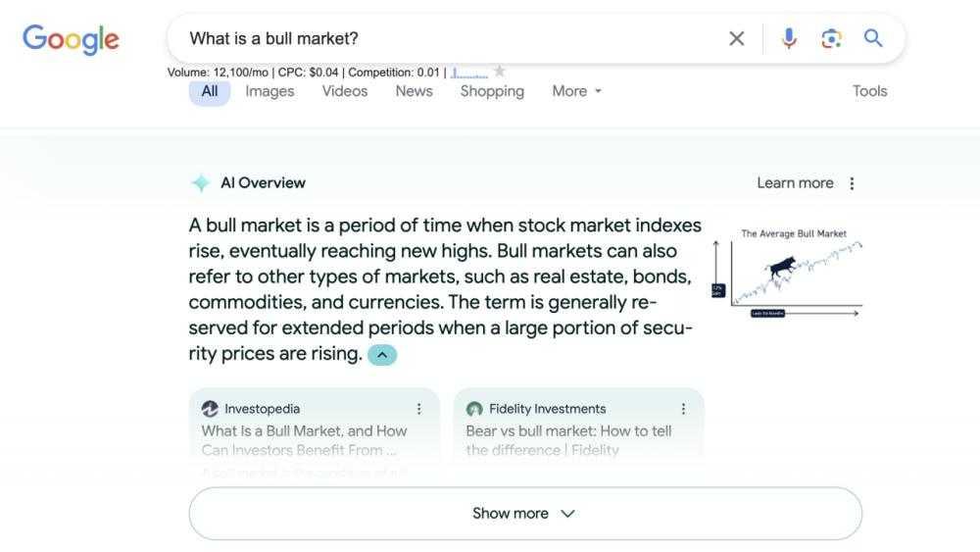
Task: Switch to the Images tab
Action: (x=269, y=91)
